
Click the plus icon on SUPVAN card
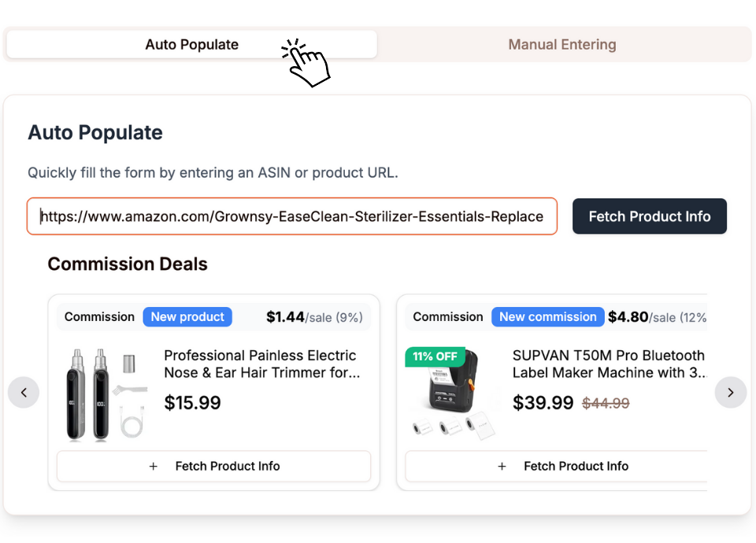pos(502,466)
